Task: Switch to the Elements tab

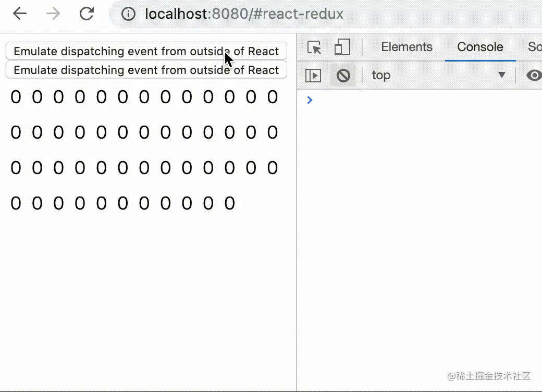Action: click(x=406, y=47)
